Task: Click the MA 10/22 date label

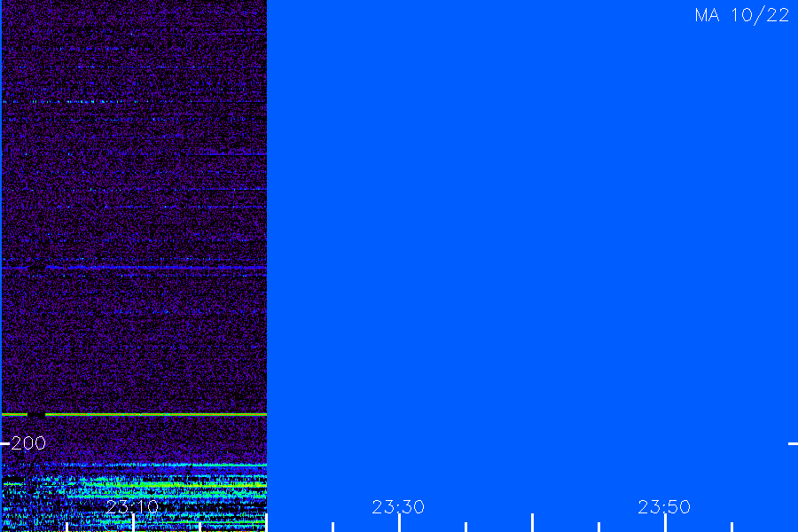Action: (x=742, y=15)
